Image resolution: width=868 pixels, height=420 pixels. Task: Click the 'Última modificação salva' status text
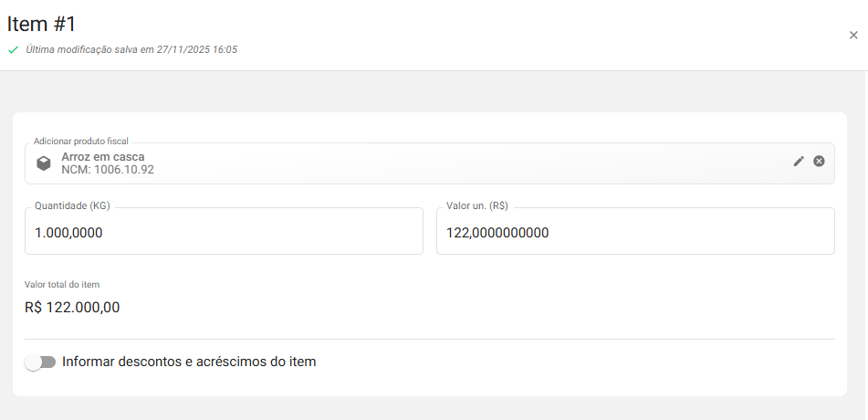point(131,49)
